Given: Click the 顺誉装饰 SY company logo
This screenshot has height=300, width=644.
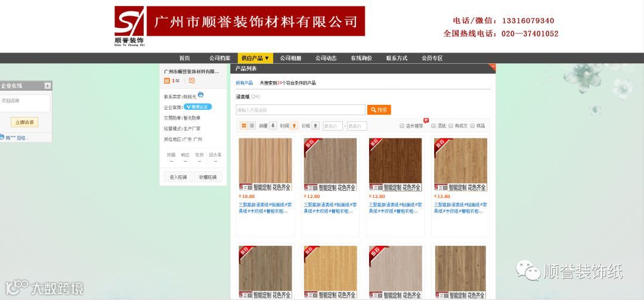Looking at the screenshot, I should pos(129,26).
